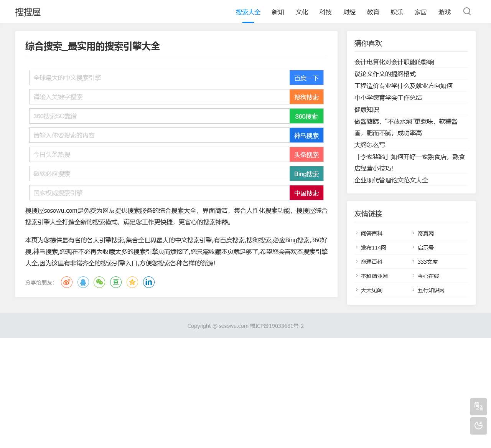The height and width of the screenshot is (448, 491).
Task: Open friend link 发布114网
Action: coord(374,248)
